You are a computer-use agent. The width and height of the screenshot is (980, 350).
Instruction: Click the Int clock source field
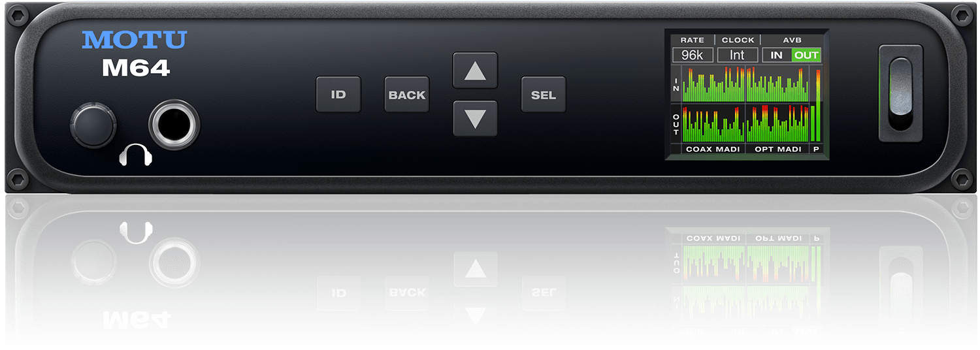coord(737,56)
